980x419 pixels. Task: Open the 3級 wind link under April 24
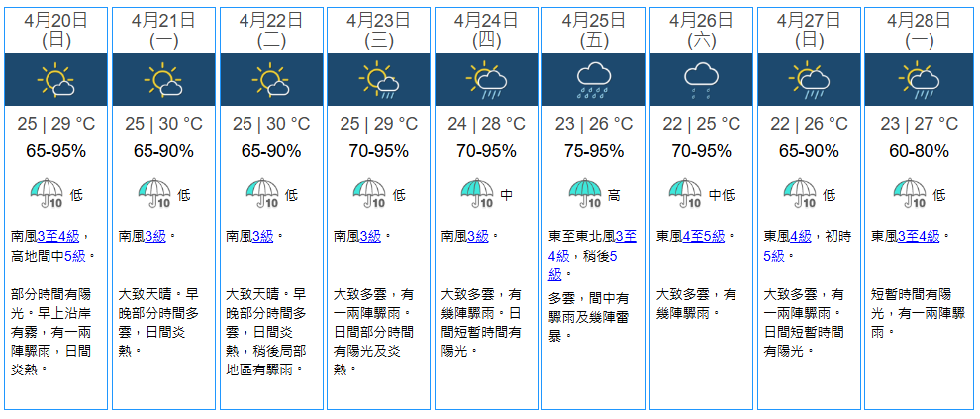click(x=479, y=237)
